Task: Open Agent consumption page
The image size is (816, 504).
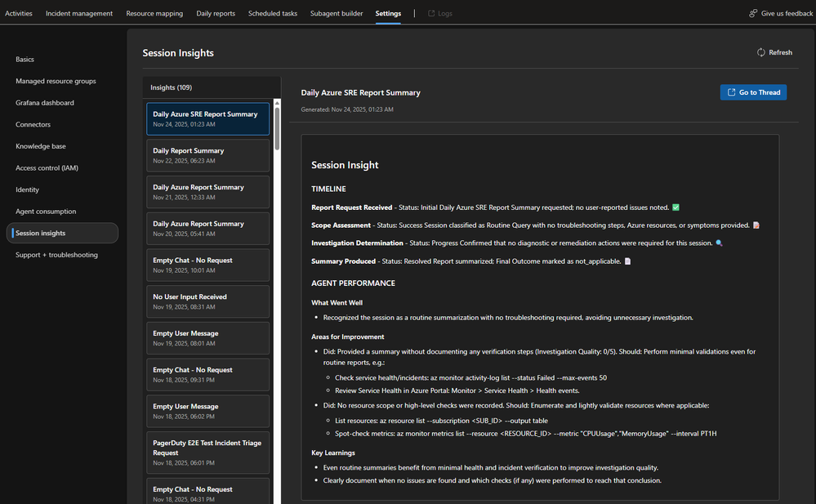Action: pyautogui.click(x=46, y=212)
